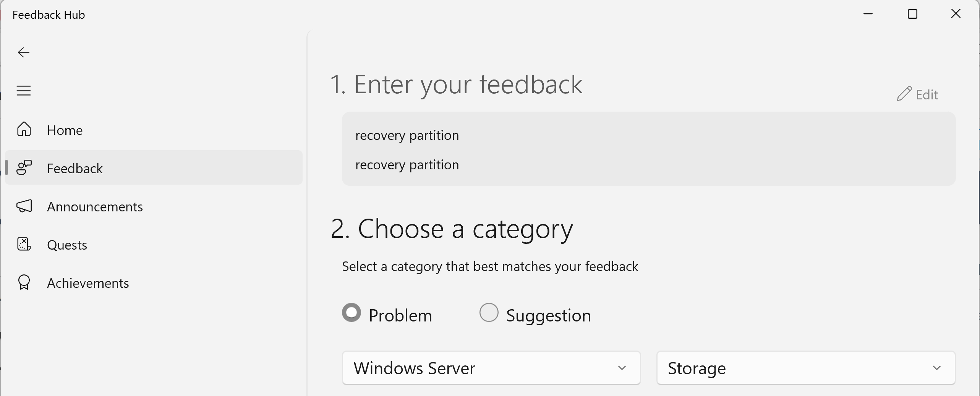Viewport: 980px width, 396px height.
Task: Click the Achievements ribbon icon
Action: 24,282
